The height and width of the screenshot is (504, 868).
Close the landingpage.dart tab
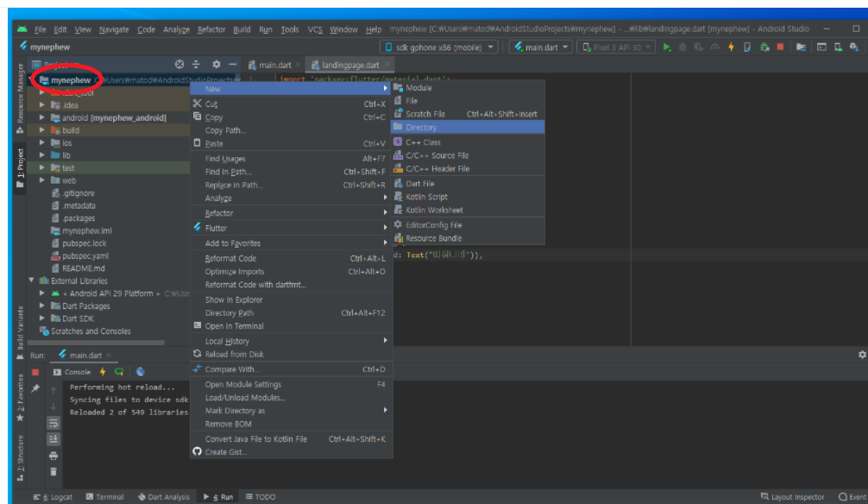[x=387, y=65]
